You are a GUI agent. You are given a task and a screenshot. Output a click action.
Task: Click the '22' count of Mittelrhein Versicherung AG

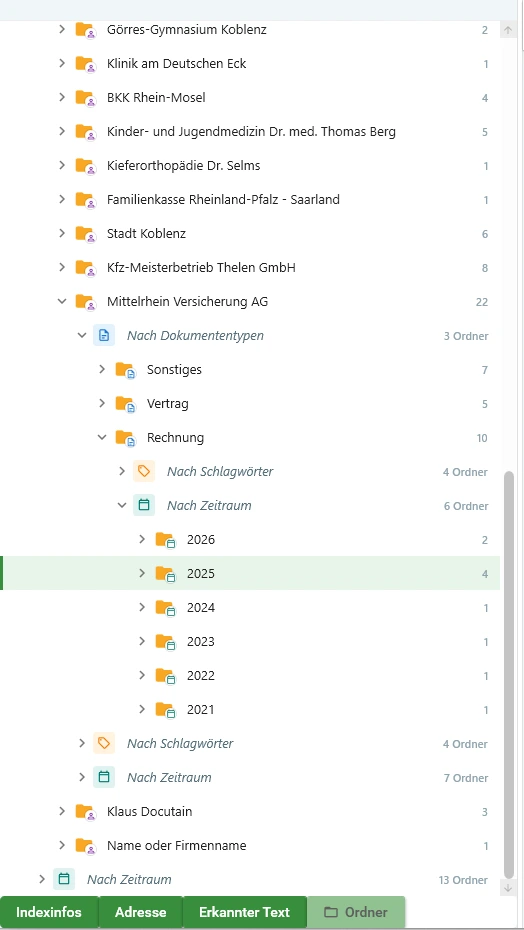(x=481, y=302)
